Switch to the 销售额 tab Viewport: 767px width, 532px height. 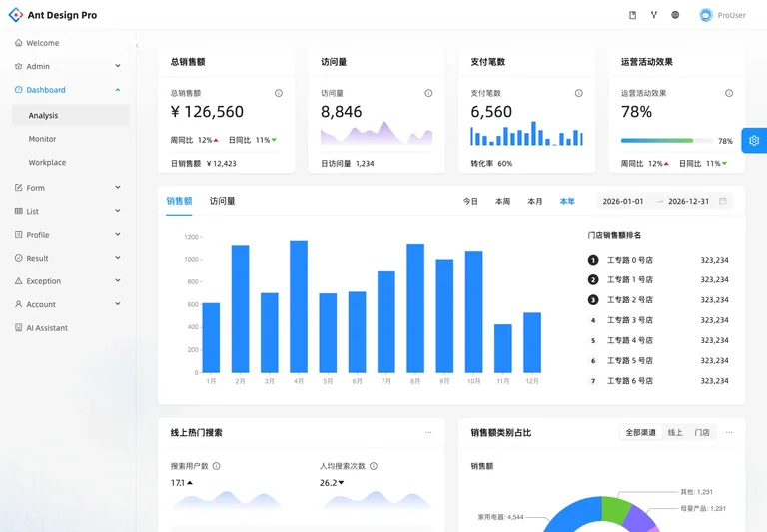[179, 201]
